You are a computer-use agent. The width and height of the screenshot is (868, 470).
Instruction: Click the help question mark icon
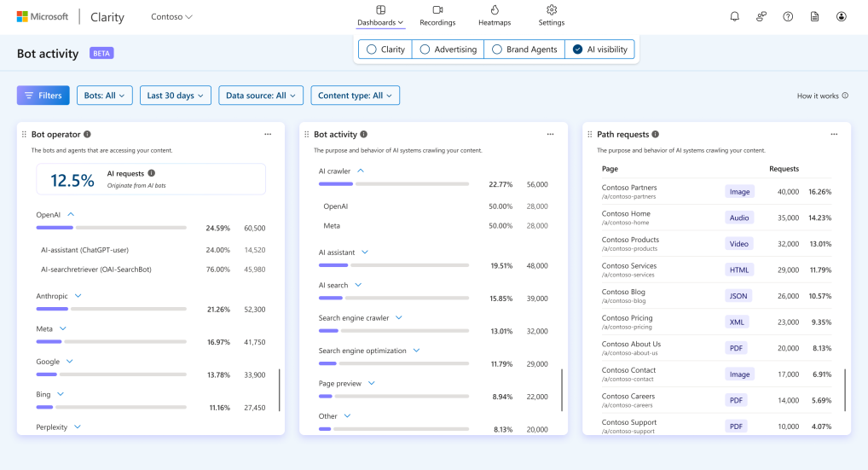pos(788,16)
